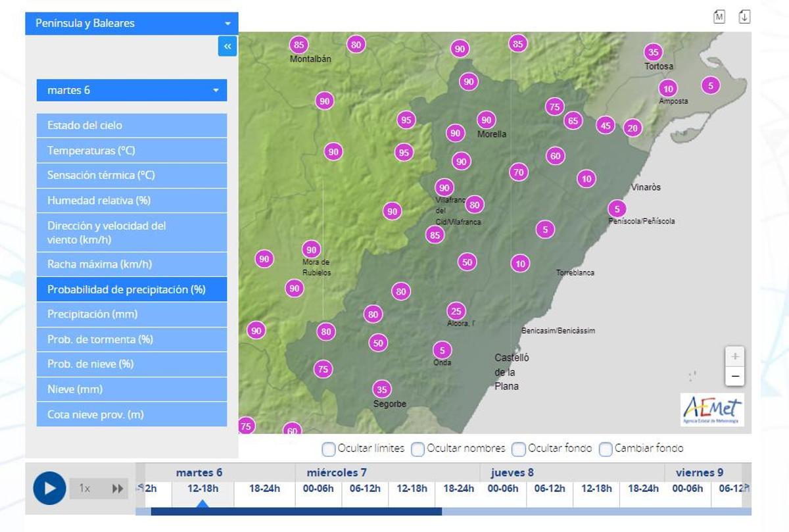This screenshot has width=789, height=532.
Task: Select the 18-24h time slot for jueves 8
Action: pos(642,489)
